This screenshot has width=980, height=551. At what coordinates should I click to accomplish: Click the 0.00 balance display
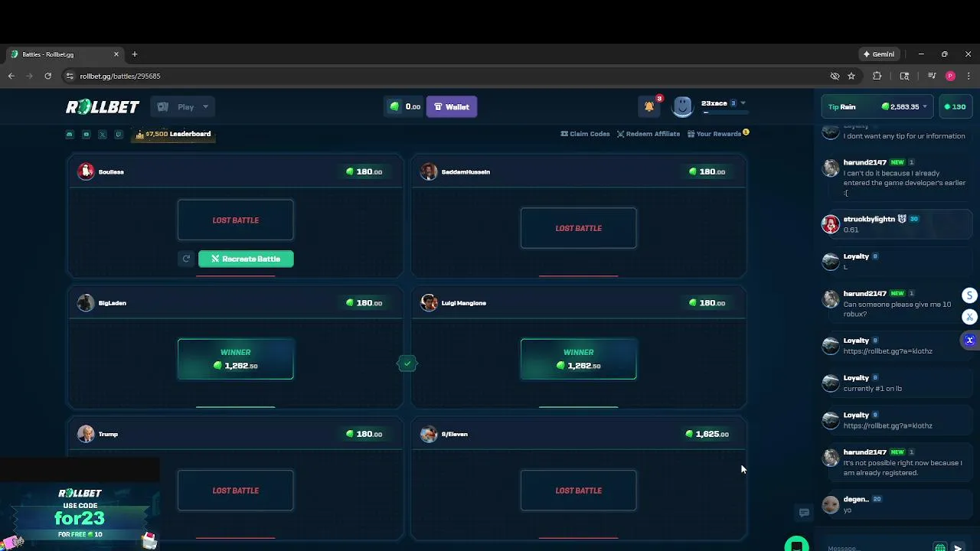click(405, 106)
